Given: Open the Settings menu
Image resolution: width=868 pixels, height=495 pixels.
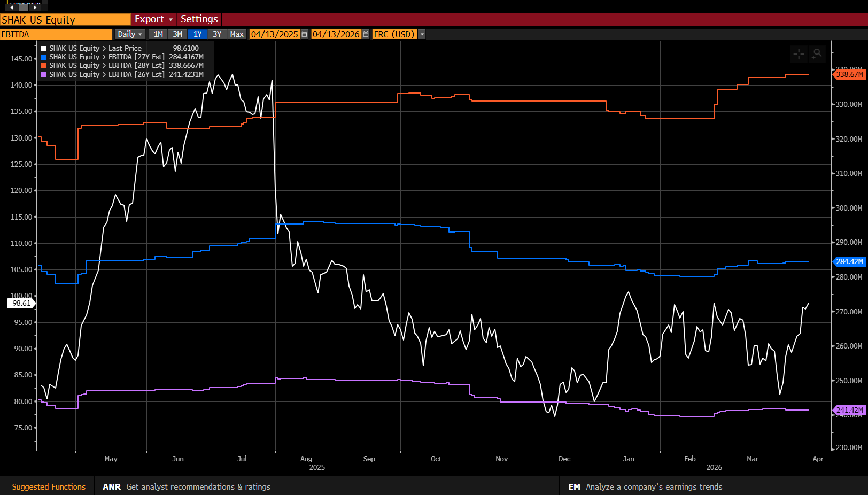Looking at the screenshot, I should tap(199, 19).
